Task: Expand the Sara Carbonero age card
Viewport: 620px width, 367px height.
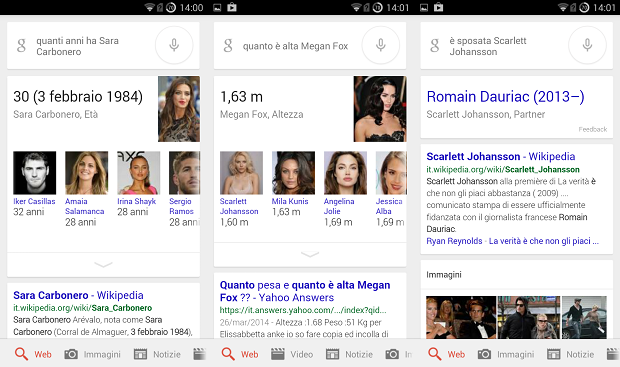Action: (103, 265)
